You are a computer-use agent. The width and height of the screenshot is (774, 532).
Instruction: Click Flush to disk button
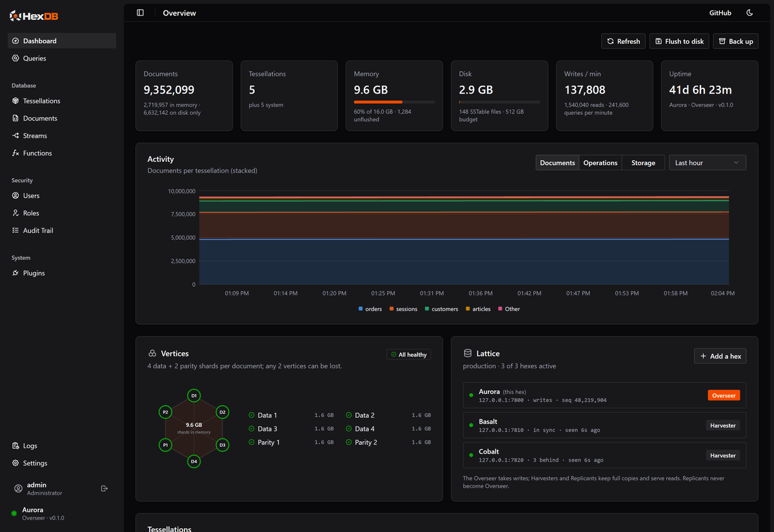(679, 41)
